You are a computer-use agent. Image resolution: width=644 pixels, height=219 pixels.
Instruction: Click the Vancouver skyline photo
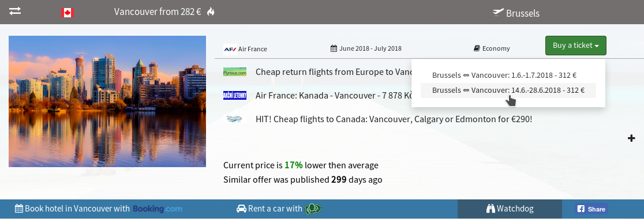pos(107,101)
